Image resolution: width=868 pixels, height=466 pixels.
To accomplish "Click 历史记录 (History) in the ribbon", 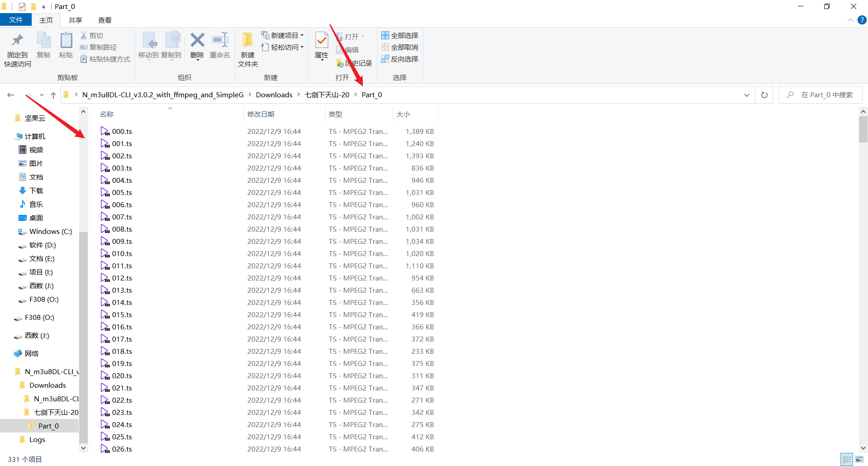I will 354,63.
